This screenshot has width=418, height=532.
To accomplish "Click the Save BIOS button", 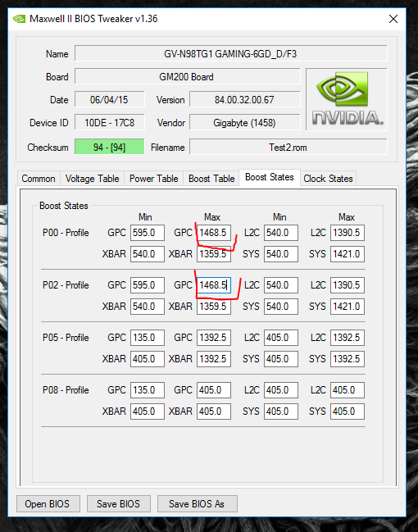I will [x=118, y=504].
